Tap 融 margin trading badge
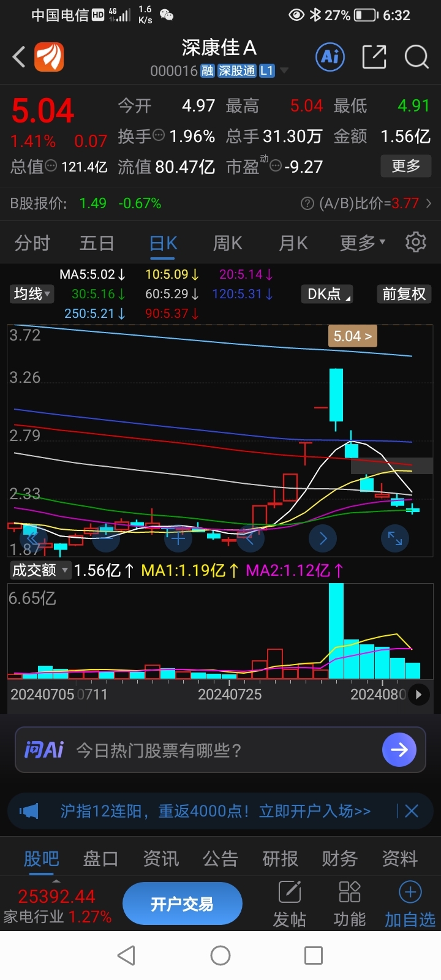Image resolution: width=441 pixels, height=980 pixels. pyautogui.click(x=208, y=71)
